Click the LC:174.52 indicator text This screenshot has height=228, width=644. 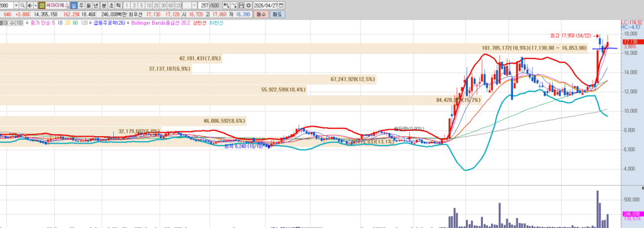[631, 22]
